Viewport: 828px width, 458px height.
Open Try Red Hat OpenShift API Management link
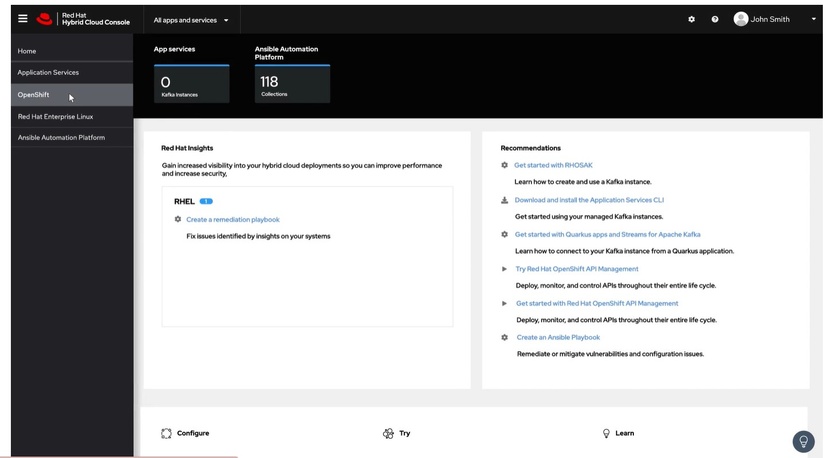[577, 269]
